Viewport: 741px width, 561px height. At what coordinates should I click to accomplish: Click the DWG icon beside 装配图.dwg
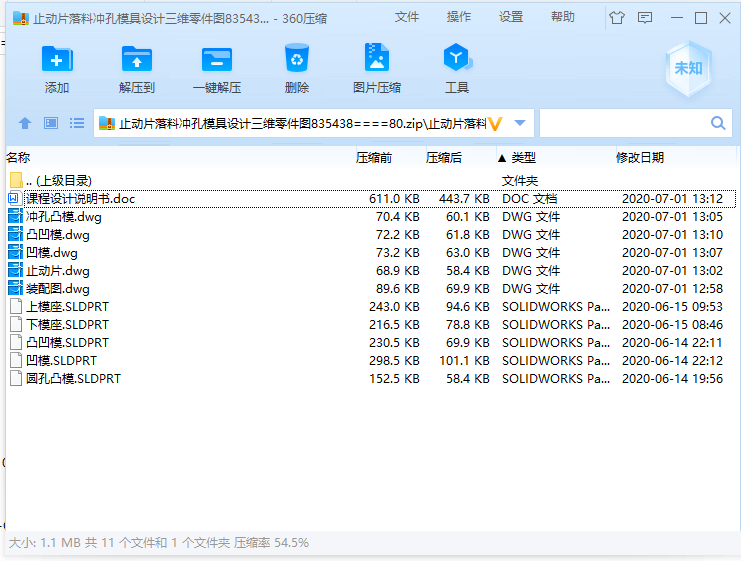pyautogui.click(x=16, y=288)
